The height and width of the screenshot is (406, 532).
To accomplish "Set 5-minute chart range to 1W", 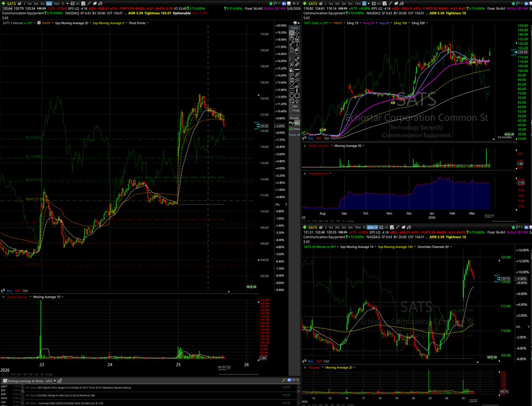I will pyautogui.click(x=37, y=374).
